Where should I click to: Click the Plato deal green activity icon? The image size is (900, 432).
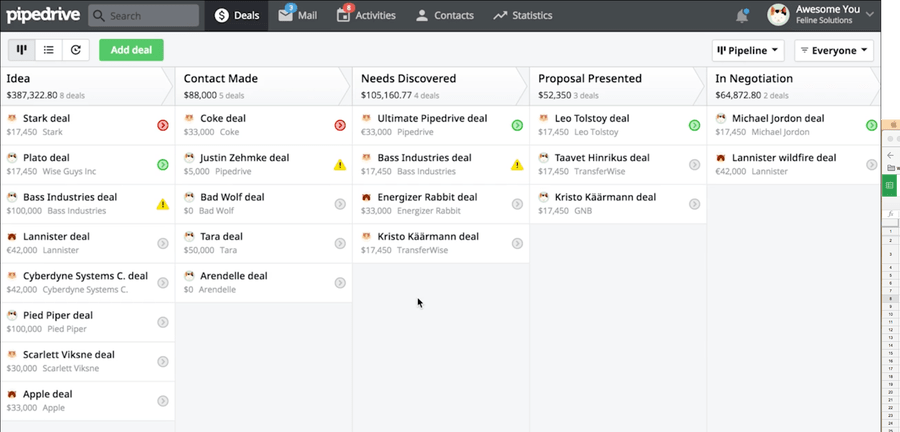[163, 165]
